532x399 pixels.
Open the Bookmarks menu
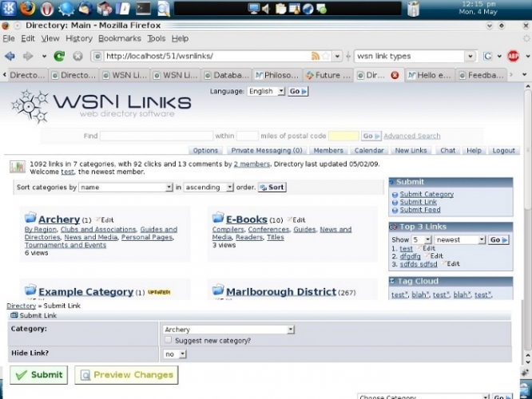(x=119, y=38)
